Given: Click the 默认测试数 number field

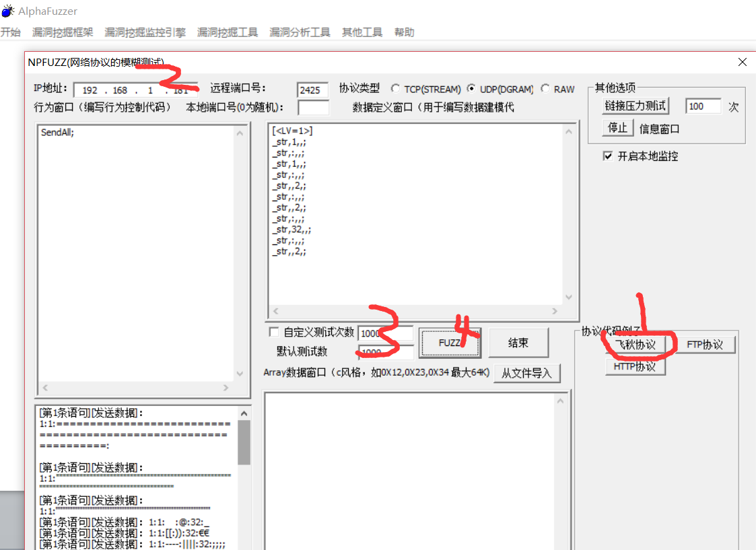Looking at the screenshot, I should pos(386,352).
